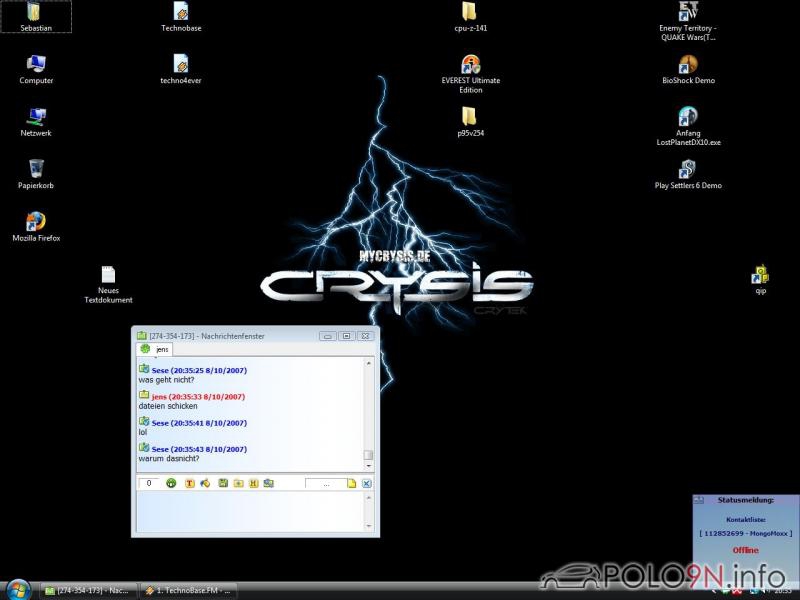Image resolution: width=800 pixels, height=600 pixels.
Task: Select the [274-354-173] Nac... taskbar button
Action: (x=89, y=591)
